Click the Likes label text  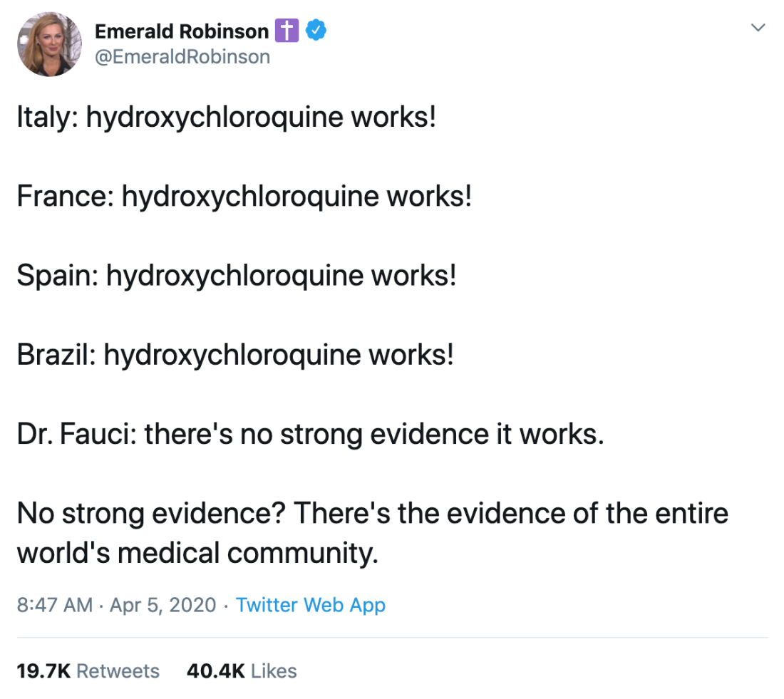[274, 671]
